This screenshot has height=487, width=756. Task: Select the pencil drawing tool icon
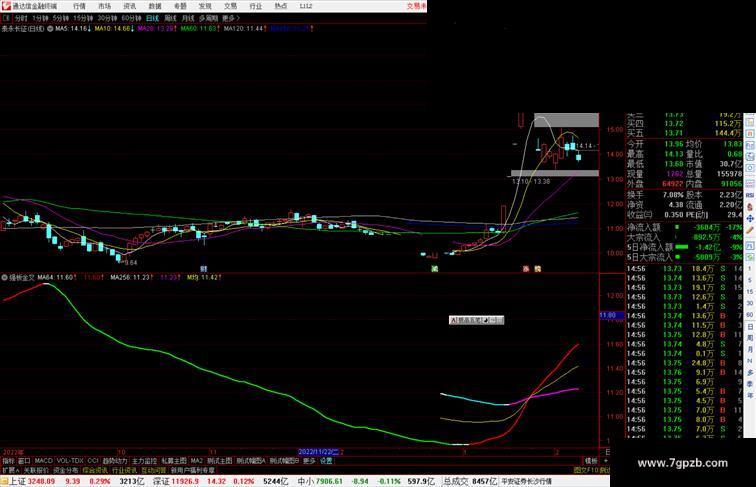pos(750,230)
